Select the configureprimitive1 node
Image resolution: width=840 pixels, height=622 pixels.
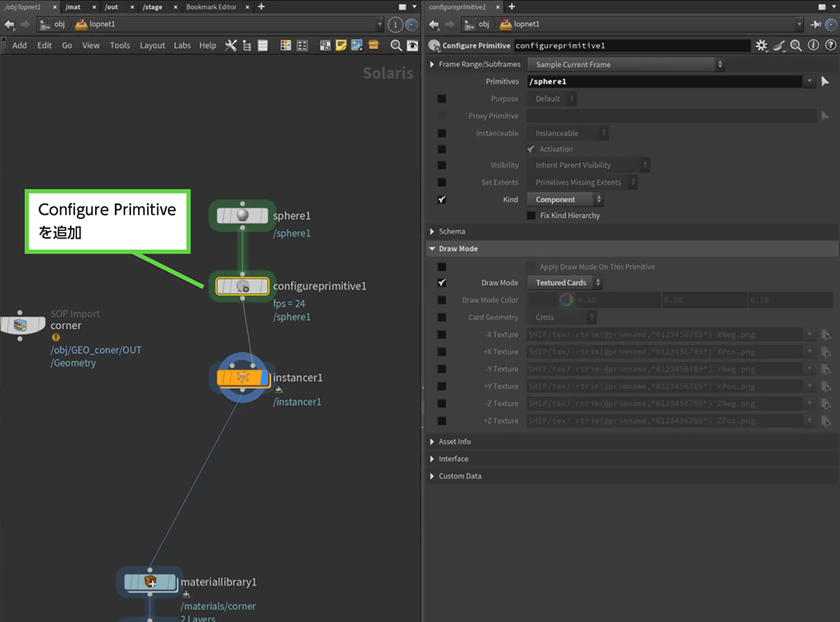click(242, 286)
